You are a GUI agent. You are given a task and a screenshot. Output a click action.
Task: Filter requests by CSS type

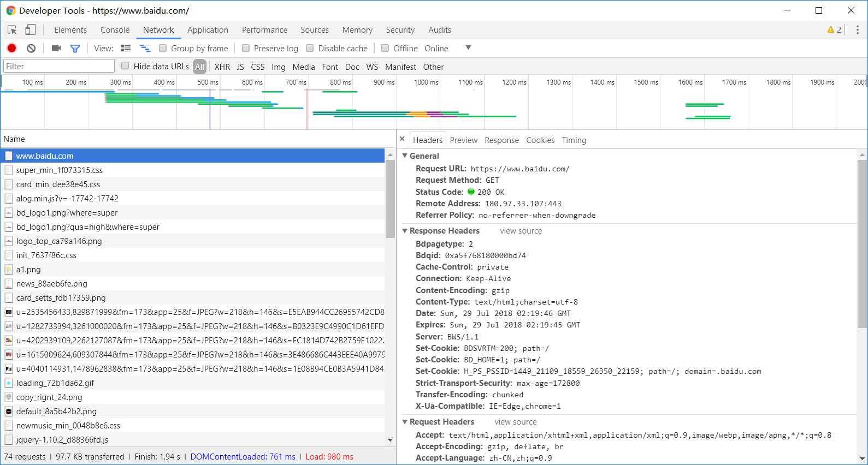point(258,67)
